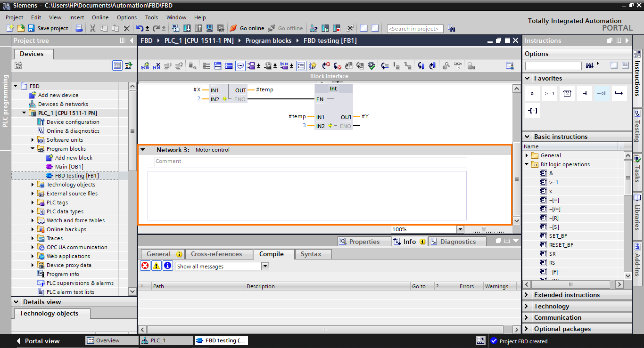This screenshot has width=644, height=348.
Task: Collapse Network 3 Motor control
Action: point(142,150)
